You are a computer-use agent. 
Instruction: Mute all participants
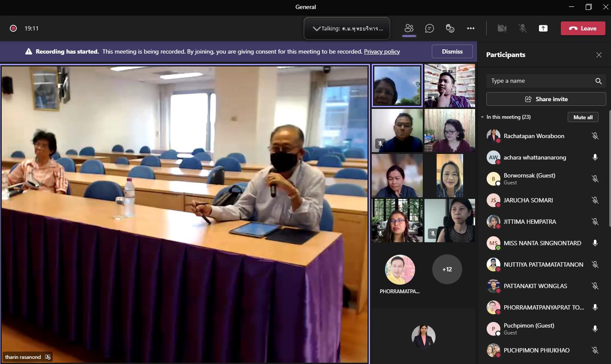[x=583, y=117]
